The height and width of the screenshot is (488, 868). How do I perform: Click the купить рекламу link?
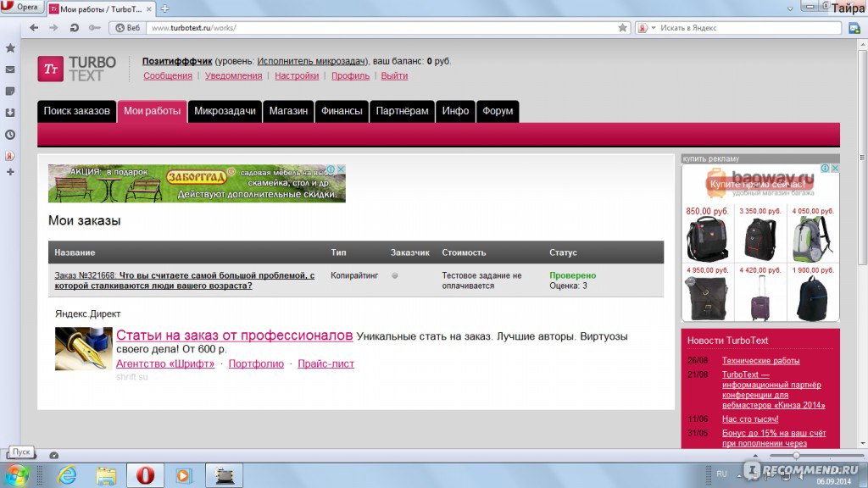click(x=711, y=158)
